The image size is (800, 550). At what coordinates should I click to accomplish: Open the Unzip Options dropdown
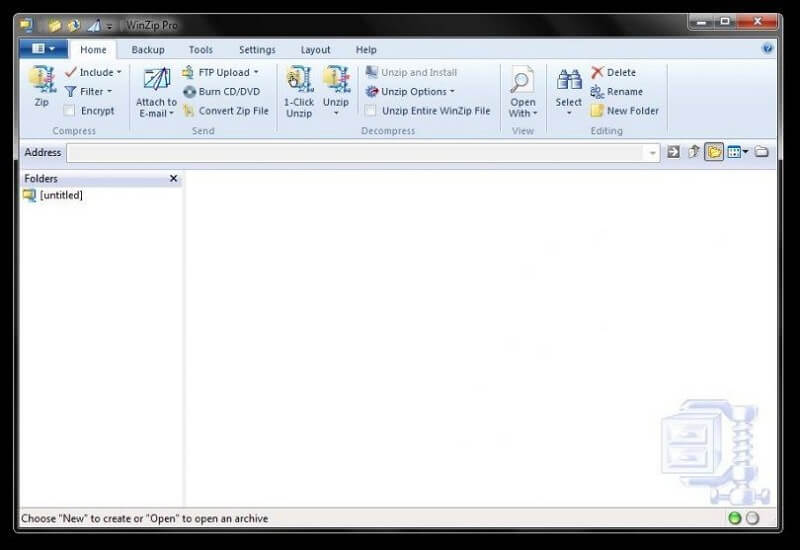tap(410, 92)
